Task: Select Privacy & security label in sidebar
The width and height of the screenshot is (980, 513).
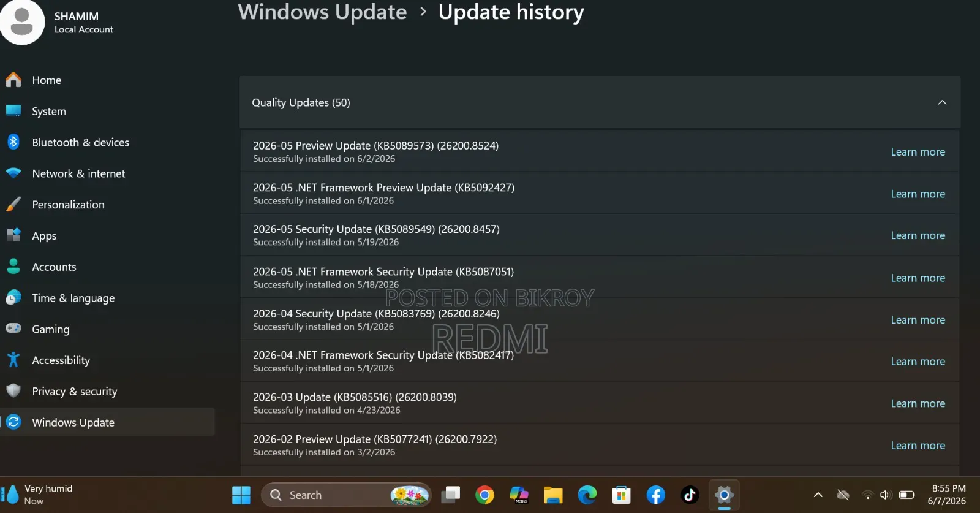Action: point(74,392)
